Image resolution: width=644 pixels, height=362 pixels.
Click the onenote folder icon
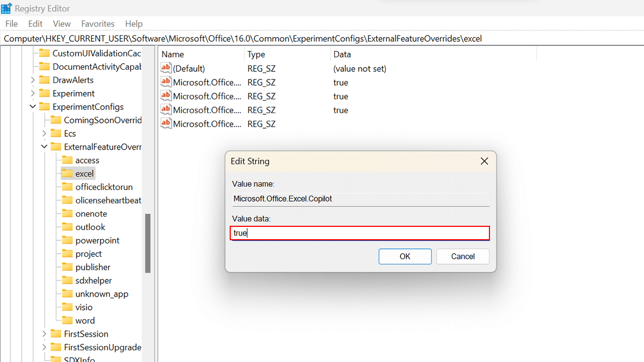click(67, 213)
